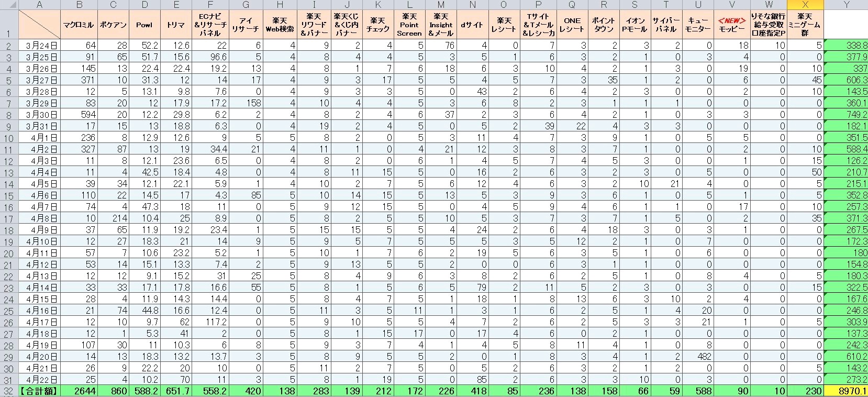
Task: Click the ポケアン total 860
Action: tap(113, 391)
